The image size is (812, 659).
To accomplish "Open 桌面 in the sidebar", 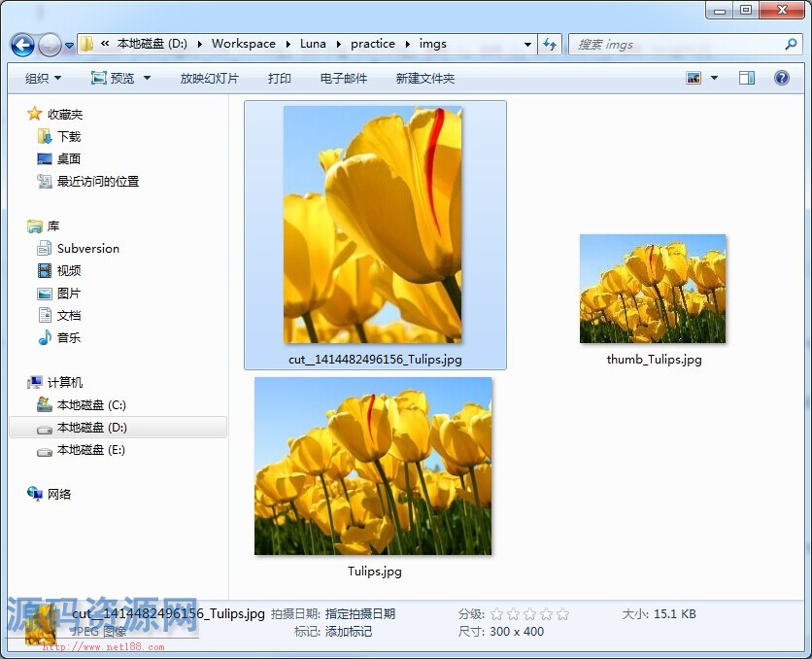I will click(59, 158).
